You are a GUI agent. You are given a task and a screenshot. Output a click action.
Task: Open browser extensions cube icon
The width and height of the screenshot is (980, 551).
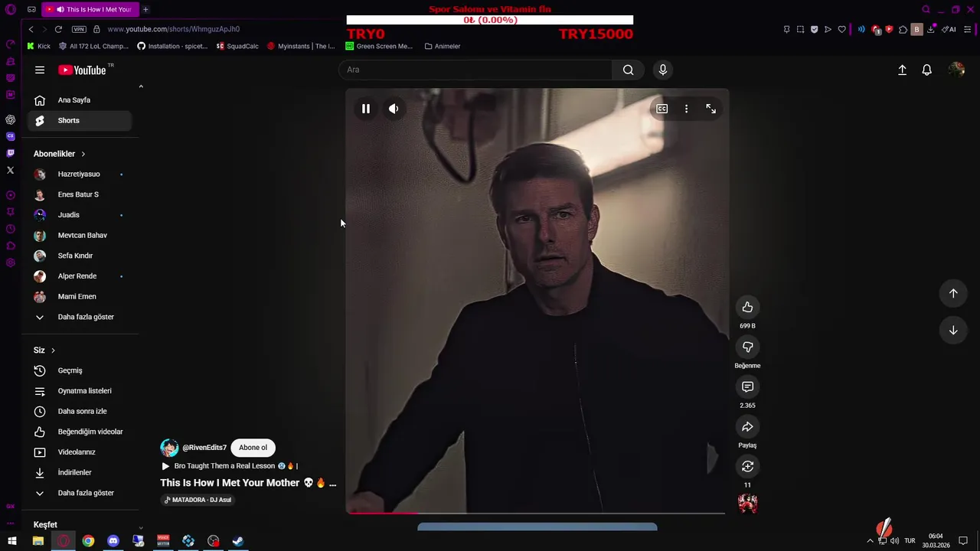coord(903,29)
